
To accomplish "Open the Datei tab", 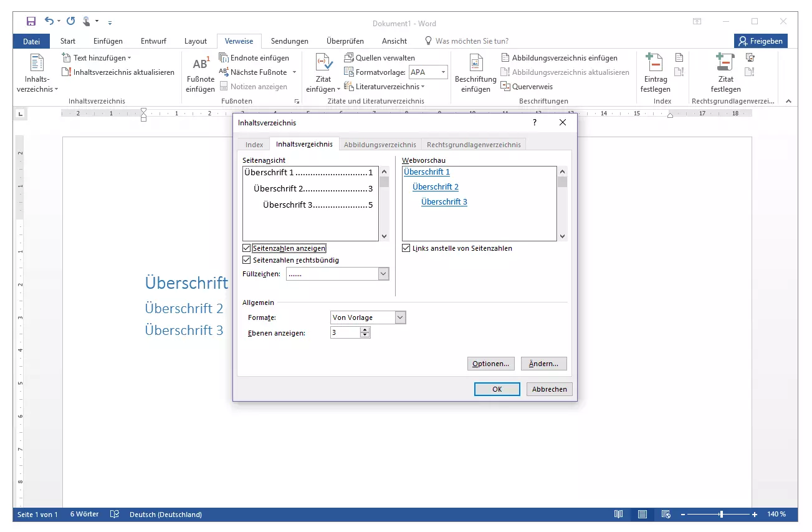I will pyautogui.click(x=32, y=41).
